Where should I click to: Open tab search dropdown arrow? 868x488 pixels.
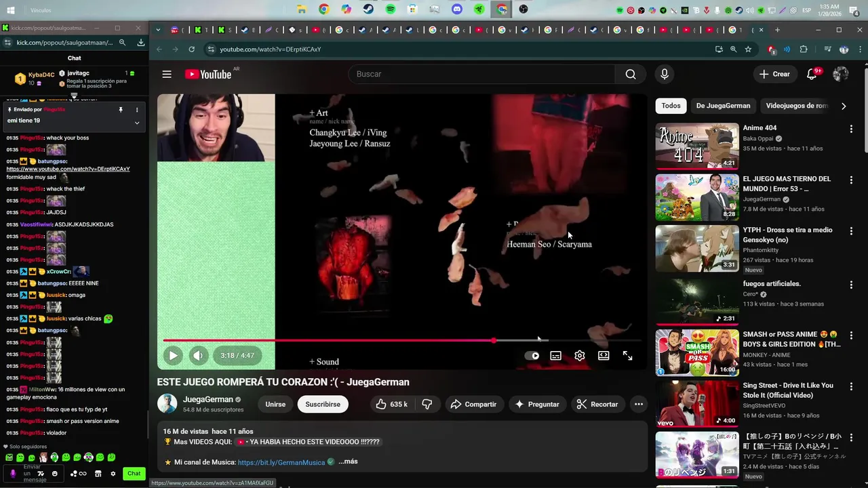(x=158, y=30)
